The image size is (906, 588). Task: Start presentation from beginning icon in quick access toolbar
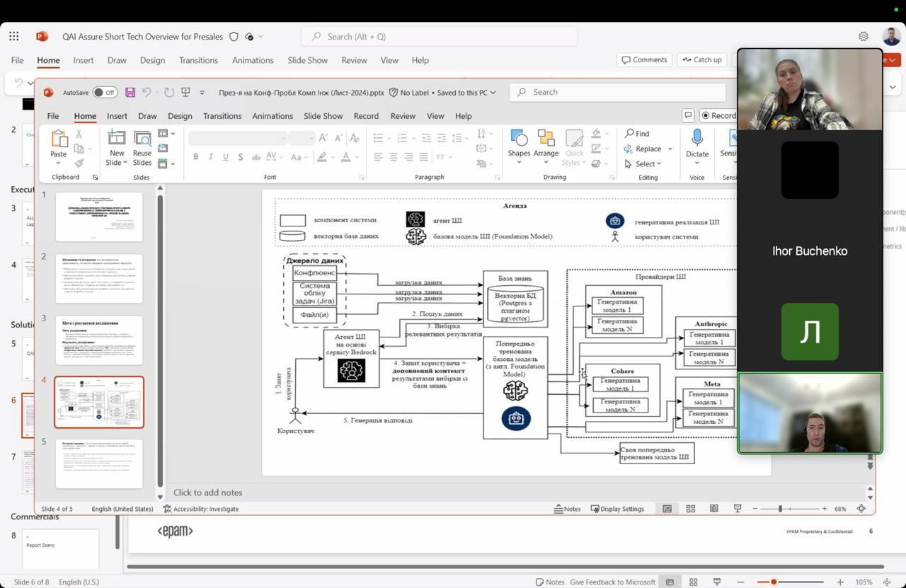(186, 93)
